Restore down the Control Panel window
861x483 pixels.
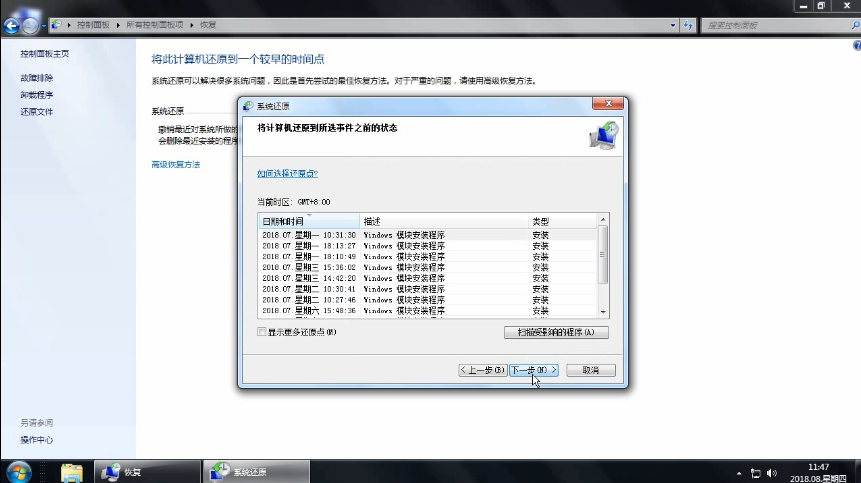pos(821,6)
